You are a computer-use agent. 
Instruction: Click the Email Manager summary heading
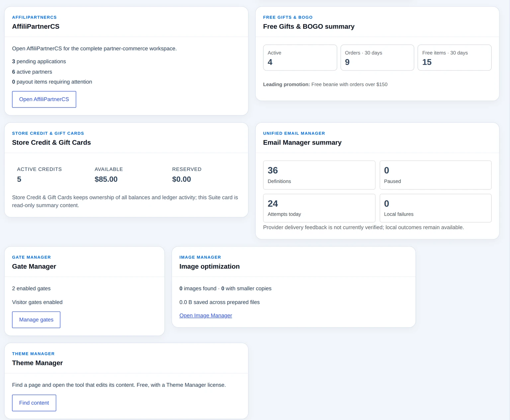(x=302, y=143)
